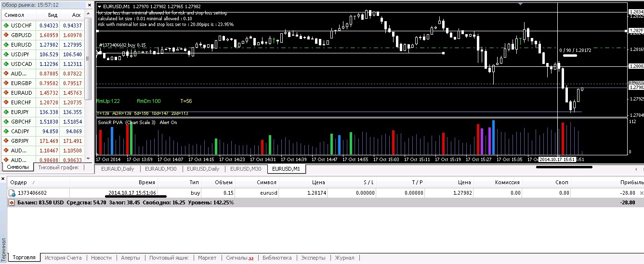This screenshot has height=264, width=644.
Task: Click the open time 2014.10.17 15:51:06
Action: click(132, 193)
